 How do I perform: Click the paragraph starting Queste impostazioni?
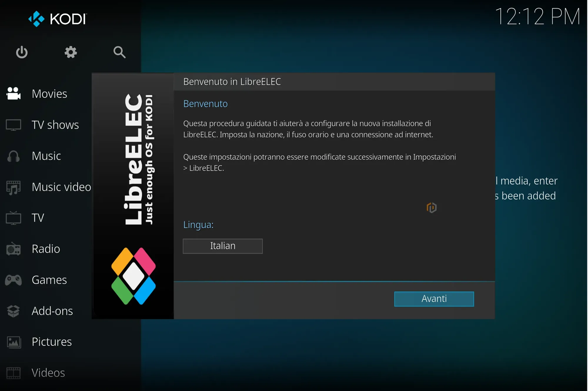(x=320, y=162)
